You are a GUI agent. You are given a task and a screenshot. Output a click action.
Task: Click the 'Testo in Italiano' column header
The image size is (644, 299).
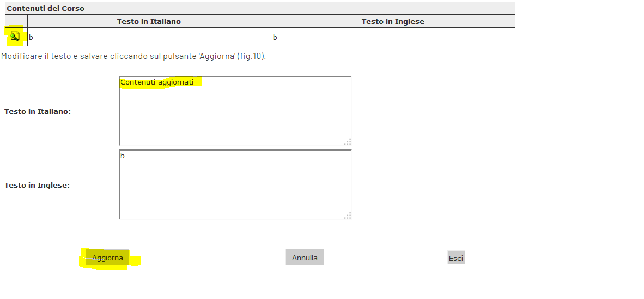click(x=149, y=21)
